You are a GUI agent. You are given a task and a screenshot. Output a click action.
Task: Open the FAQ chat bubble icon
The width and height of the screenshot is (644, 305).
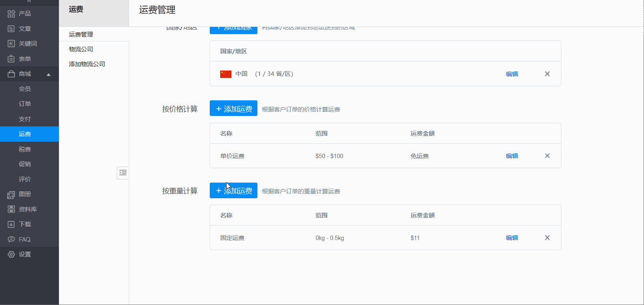(11, 240)
